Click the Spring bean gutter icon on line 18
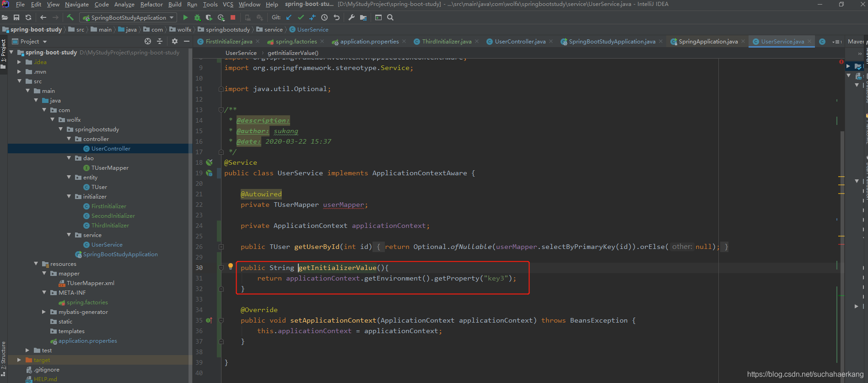This screenshot has height=383, width=868. [209, 162]
